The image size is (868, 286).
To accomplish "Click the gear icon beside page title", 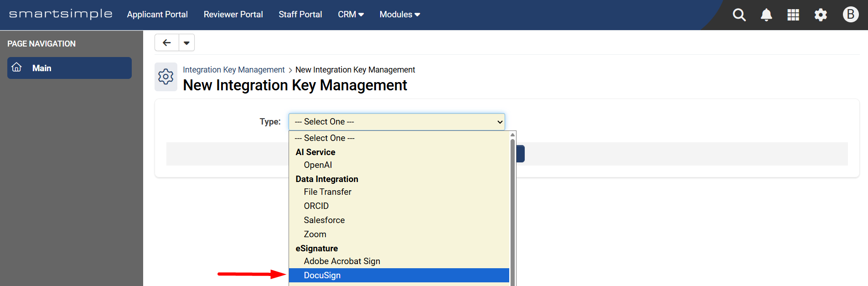I will pyautogui.click(x=166, y=77).
